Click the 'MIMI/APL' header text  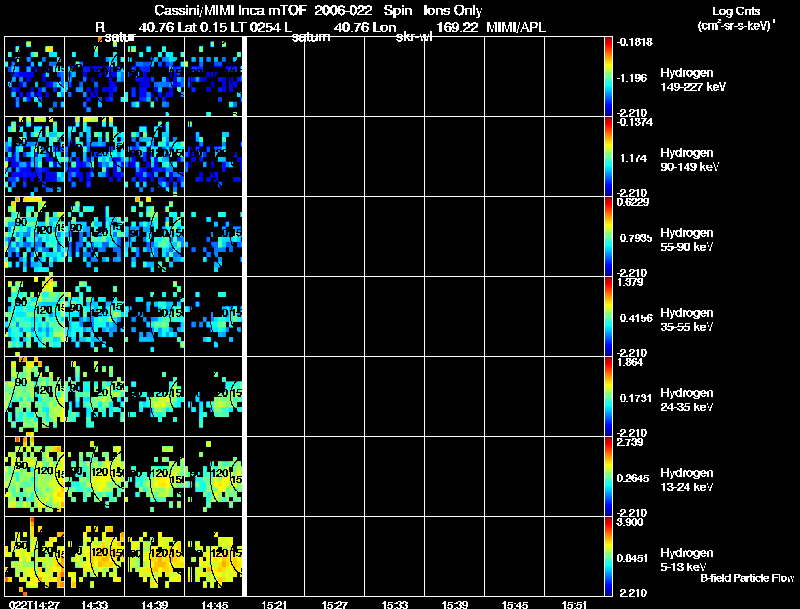tap(516, 28)
